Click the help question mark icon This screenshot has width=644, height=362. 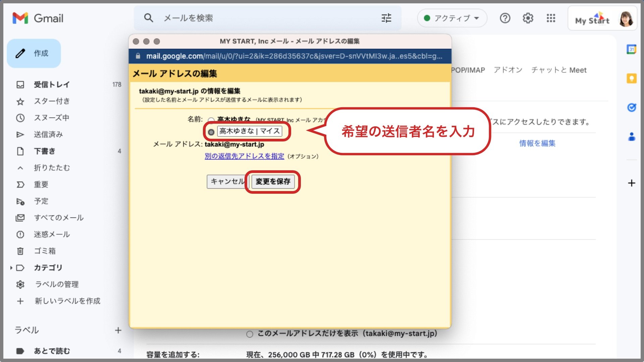point(504,18)
